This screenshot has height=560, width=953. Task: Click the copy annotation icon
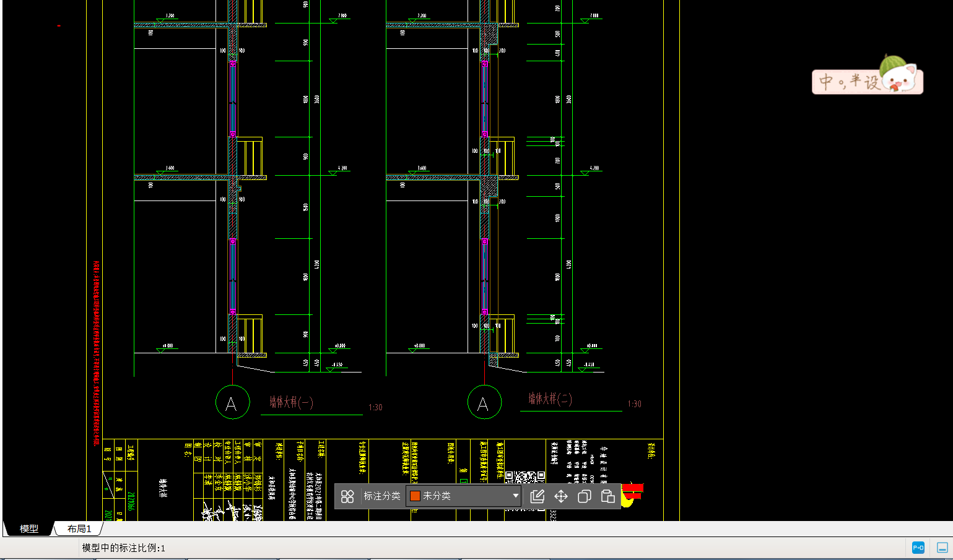[x=584, y=496]
